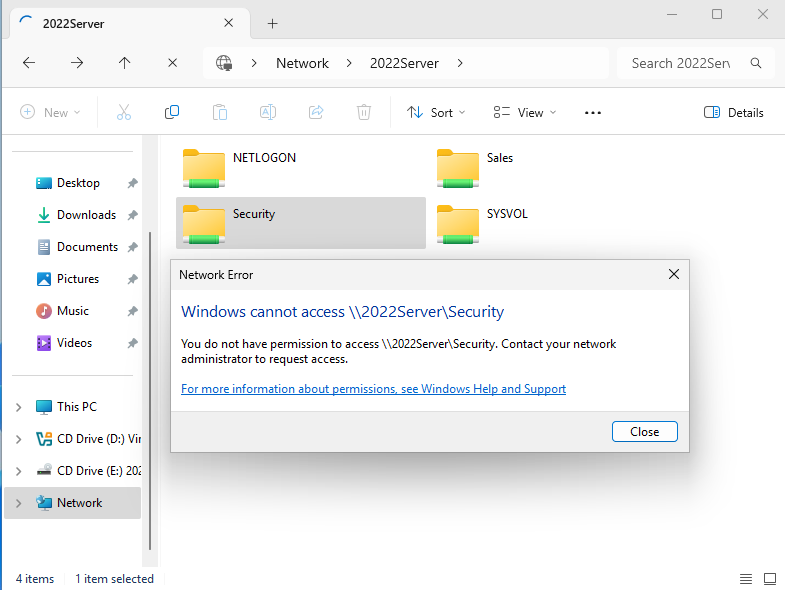The image size is (785, 590).
Task: Open the New dropdown menu
Action: click(x=50, y=113)
